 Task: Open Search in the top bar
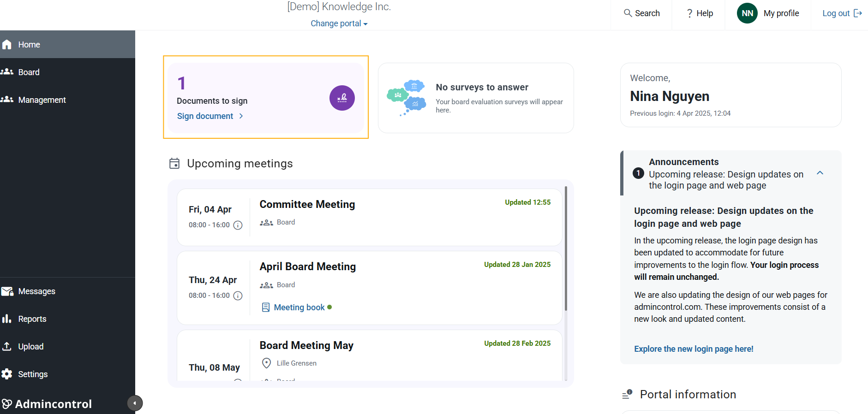(641, 13)
